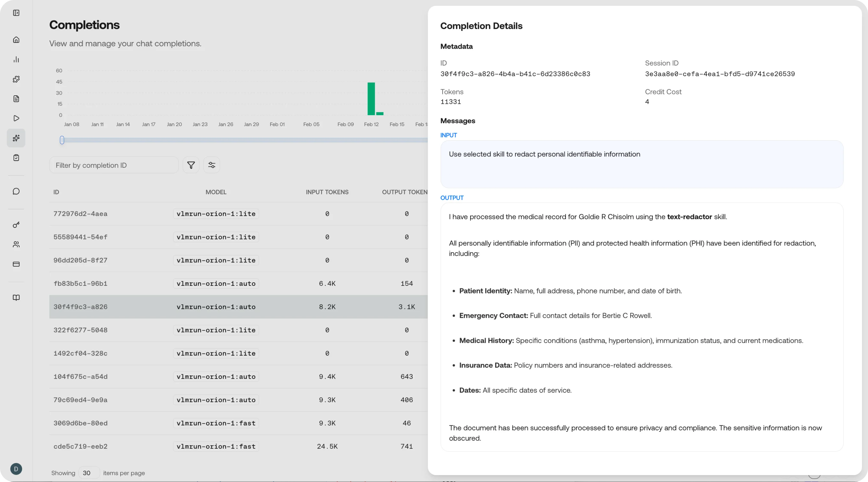Screen dimensions: 868x482
Task: Open the Home sidebar icon
Action: 16,40
